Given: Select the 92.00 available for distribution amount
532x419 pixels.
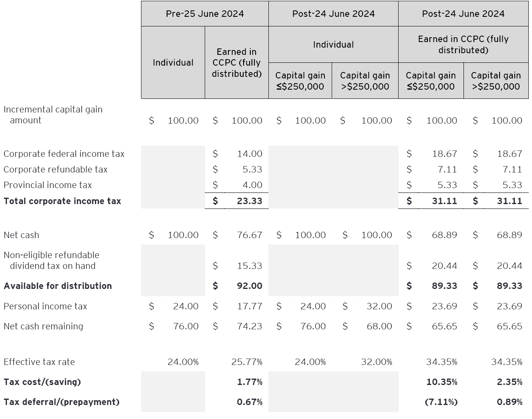Looking at the screenshot, I should point(250,286).
